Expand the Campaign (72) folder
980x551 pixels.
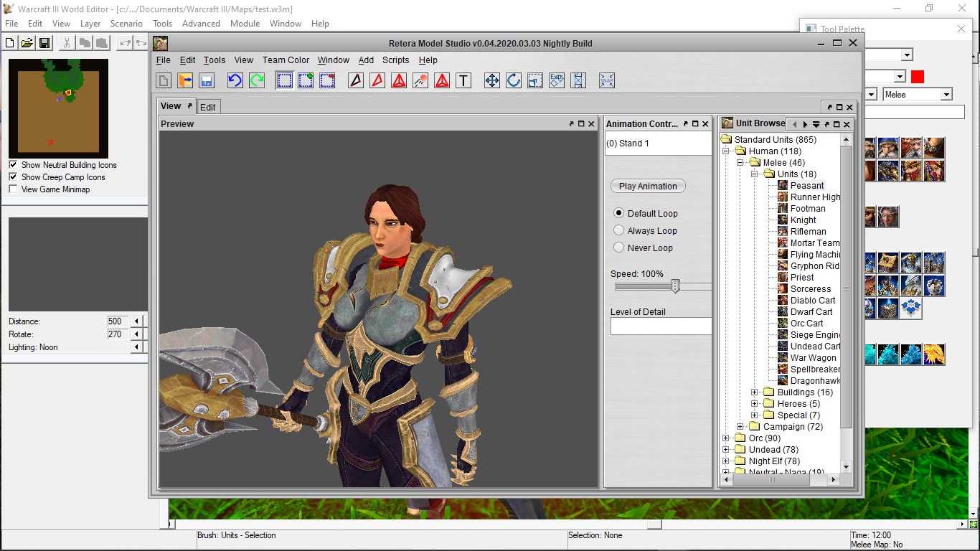pyautogui.click(x=740, y=427)
